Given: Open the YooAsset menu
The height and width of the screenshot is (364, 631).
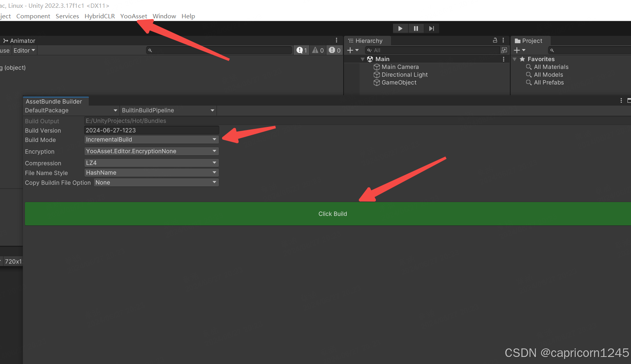Looking at the screenshot, I should pos(134,16).
